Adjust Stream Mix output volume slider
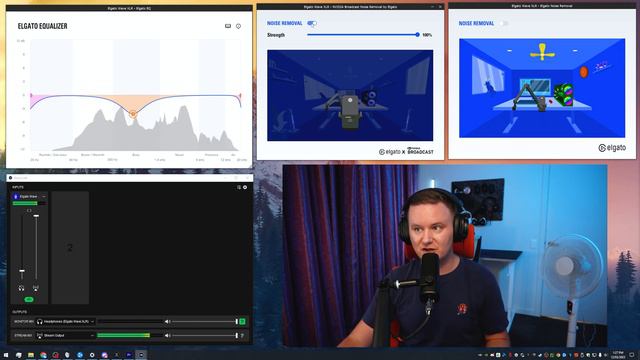640x360 pixels. pyautogui.click(x=204, y=336)
